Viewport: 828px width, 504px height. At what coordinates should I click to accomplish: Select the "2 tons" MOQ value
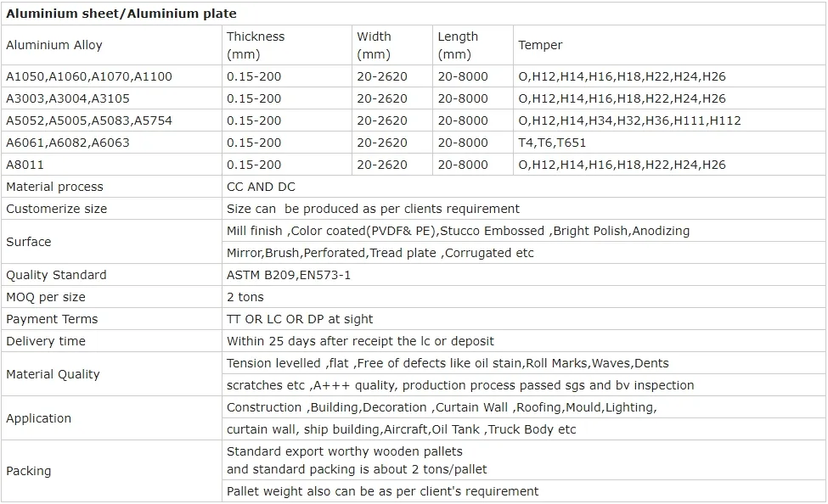coord(245,297)
